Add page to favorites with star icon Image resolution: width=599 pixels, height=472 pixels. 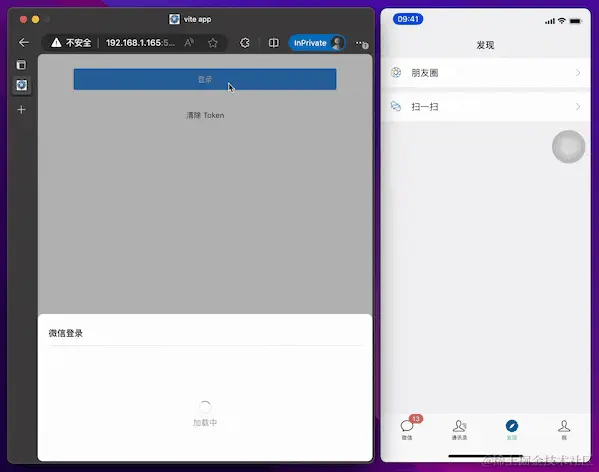point(213,42)
